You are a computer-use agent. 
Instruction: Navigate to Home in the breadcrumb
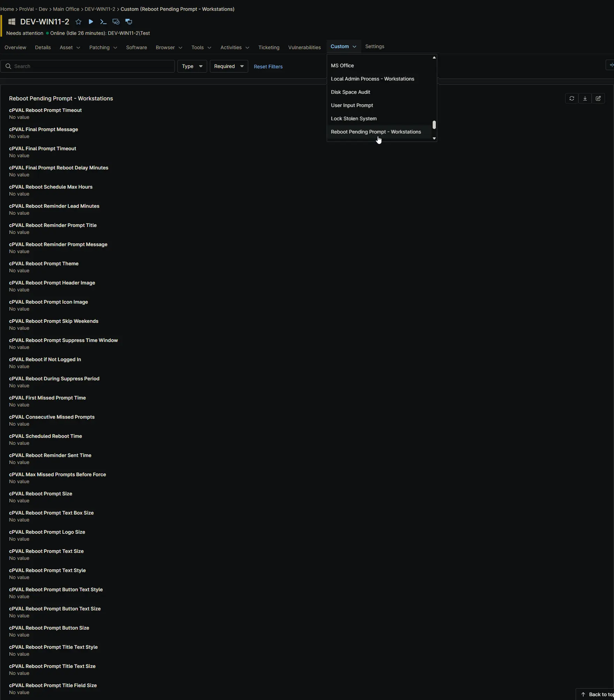click(x=7, y=9)
